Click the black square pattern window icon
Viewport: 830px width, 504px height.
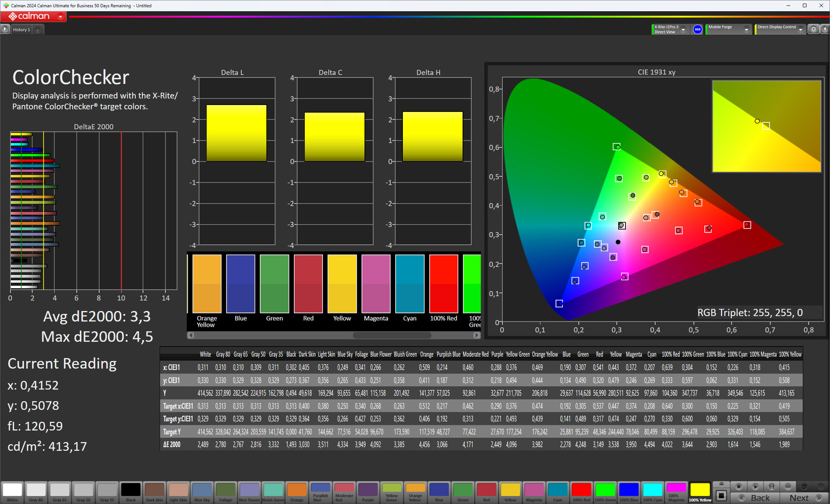(721, 495)
